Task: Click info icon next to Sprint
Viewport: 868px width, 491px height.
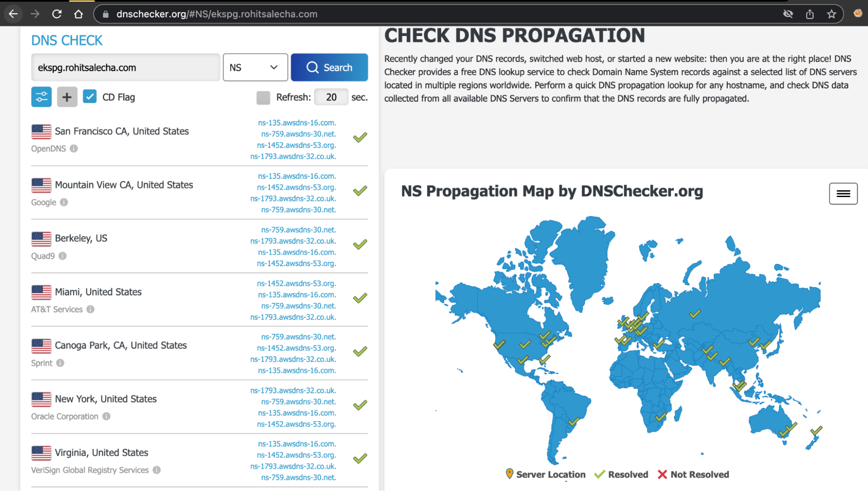Action: point(60,362)
